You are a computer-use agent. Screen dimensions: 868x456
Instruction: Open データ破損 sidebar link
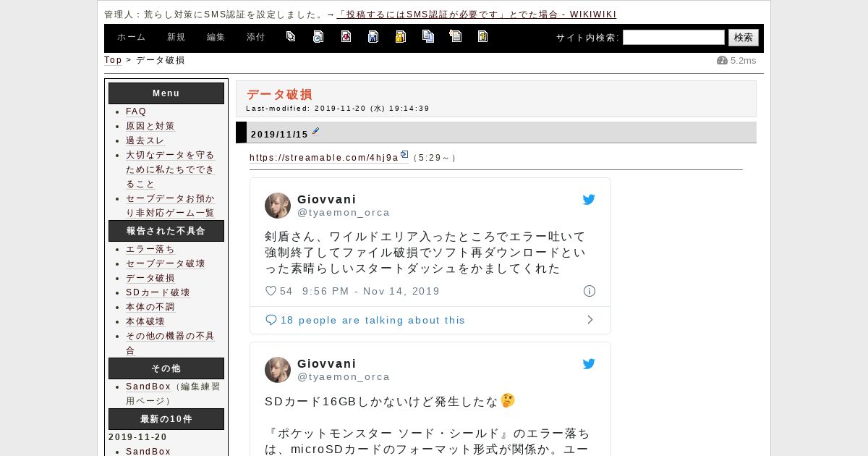pos(150,278)
